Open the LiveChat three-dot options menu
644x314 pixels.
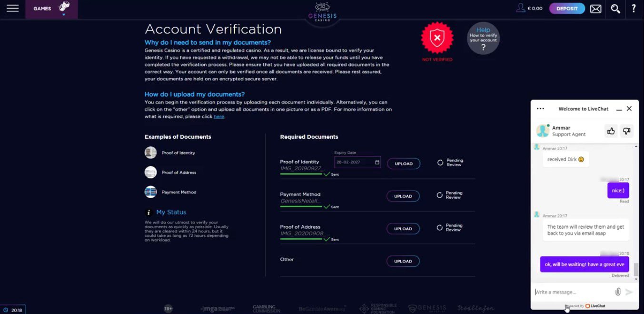click(540, 109)
